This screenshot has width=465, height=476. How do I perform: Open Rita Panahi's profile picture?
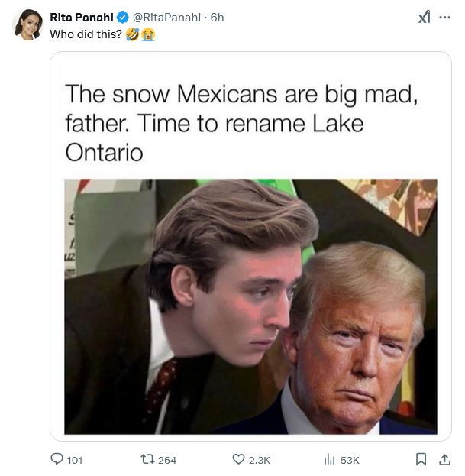click(27, 24)
